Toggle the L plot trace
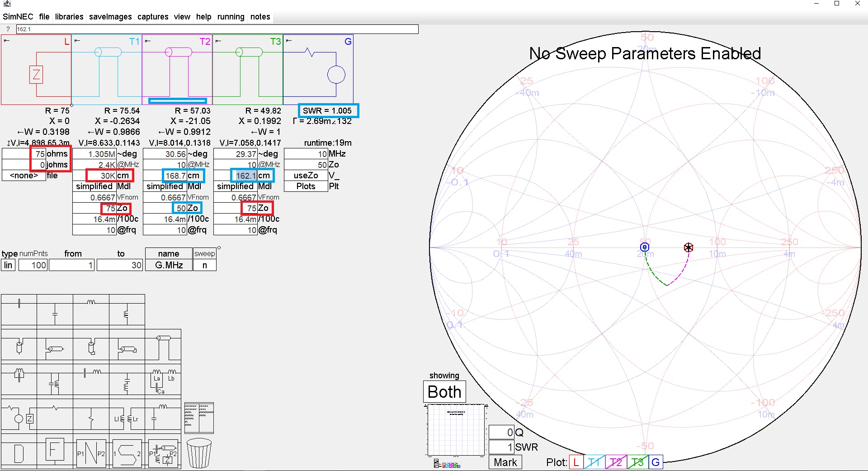The image size is (868, 471). pyautogui.click(x=576, y=462)
